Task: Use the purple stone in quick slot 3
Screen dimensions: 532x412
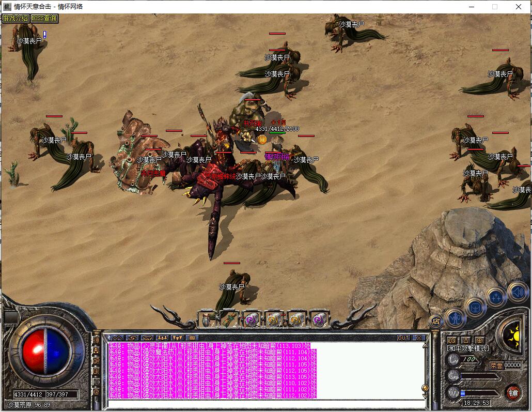Action: [252, 319]
